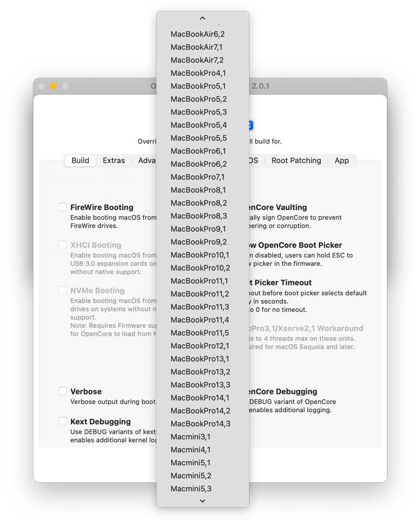Choose Macmini5,3 in the menu
The image size is (420, 526).
coord(203,489)
